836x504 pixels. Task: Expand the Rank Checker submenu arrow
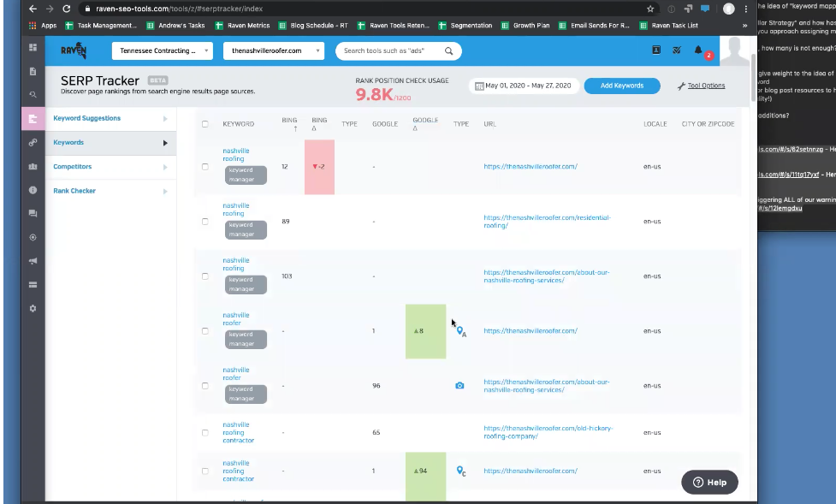pos(165,191)
